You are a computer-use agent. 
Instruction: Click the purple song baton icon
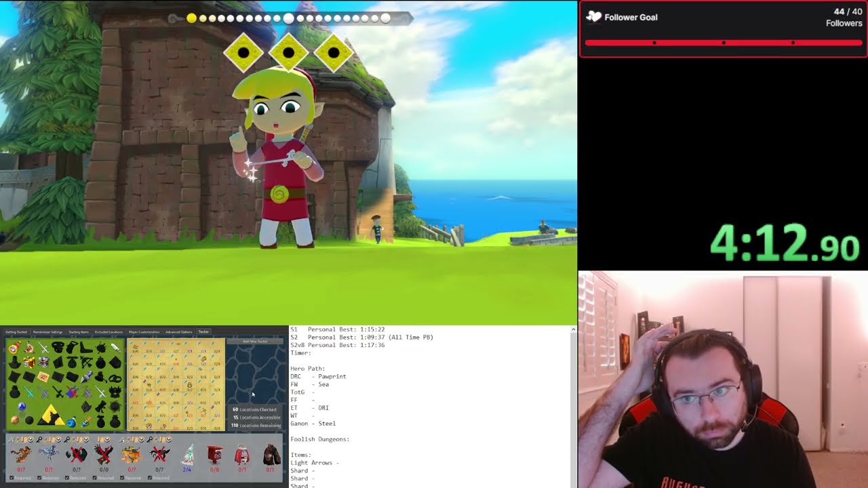click(x=87, y=392)
